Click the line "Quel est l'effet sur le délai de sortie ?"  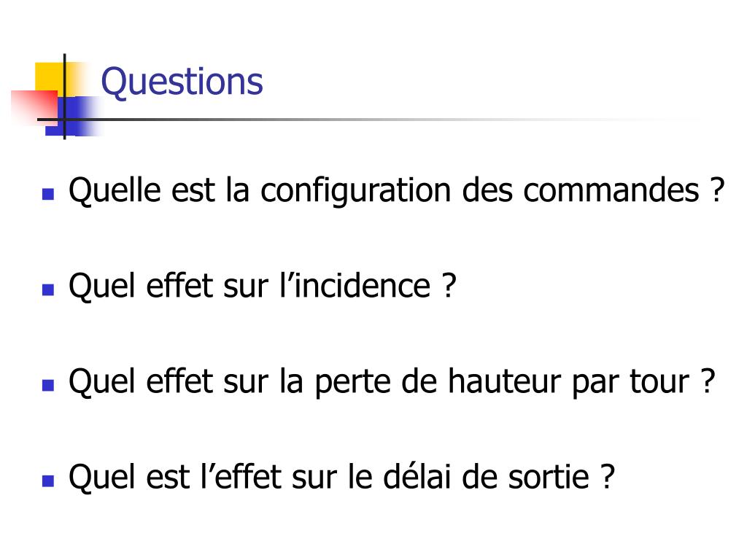point(341,478)
